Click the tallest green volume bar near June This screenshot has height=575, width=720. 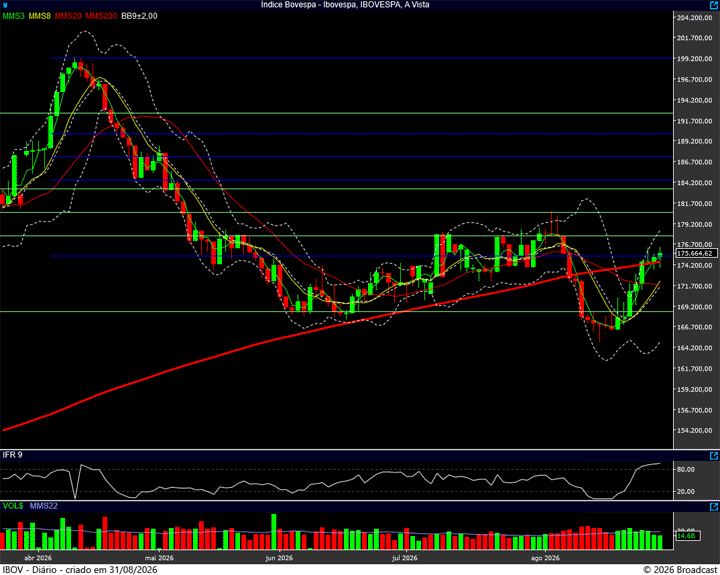pyautogui.click(x=274, y=531)
